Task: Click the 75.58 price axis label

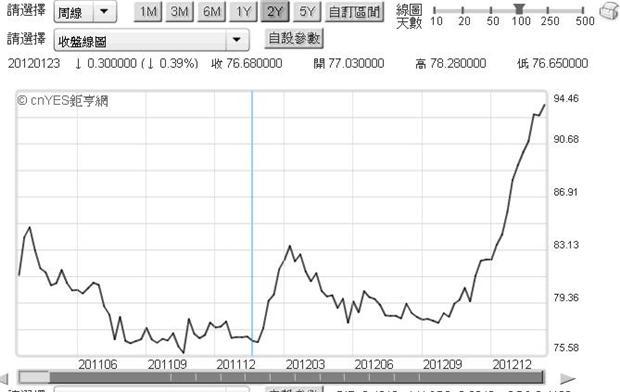Action: (x=566, y=348)
